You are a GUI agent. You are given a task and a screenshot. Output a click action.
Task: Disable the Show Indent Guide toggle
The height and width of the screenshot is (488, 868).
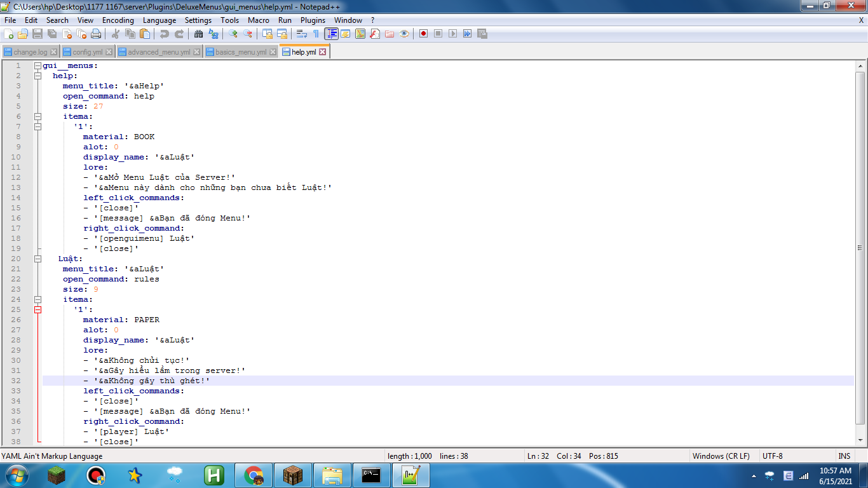(x=331, y=34)
